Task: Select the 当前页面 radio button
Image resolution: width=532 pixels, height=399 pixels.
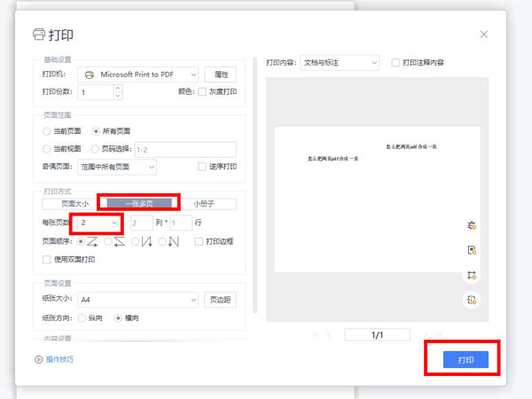Action: coord(46,131)
